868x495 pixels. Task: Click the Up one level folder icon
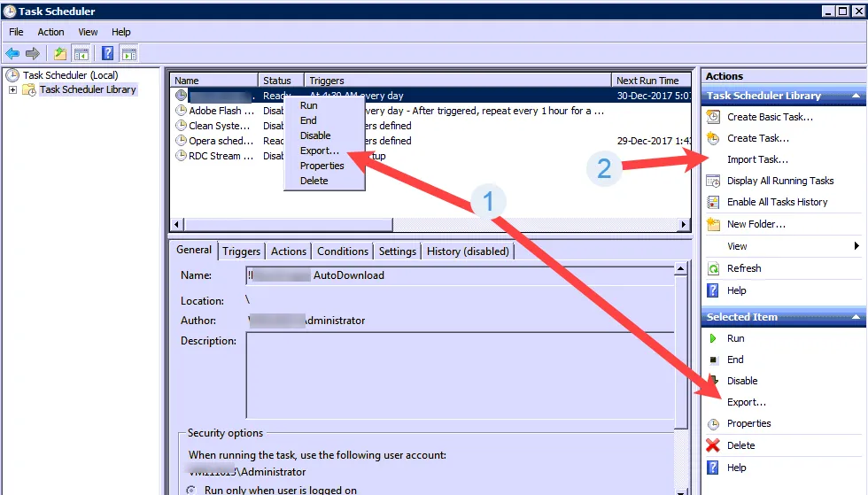(60, 54)
